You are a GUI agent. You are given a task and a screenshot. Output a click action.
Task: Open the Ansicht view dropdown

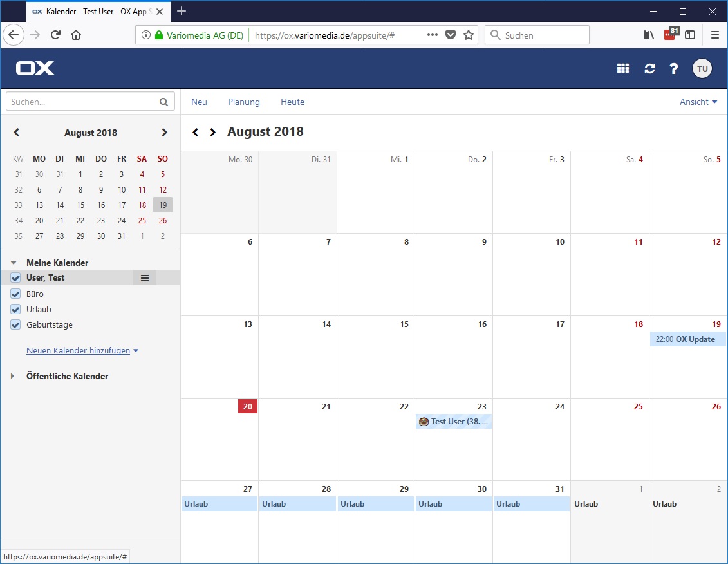(698, 102)
